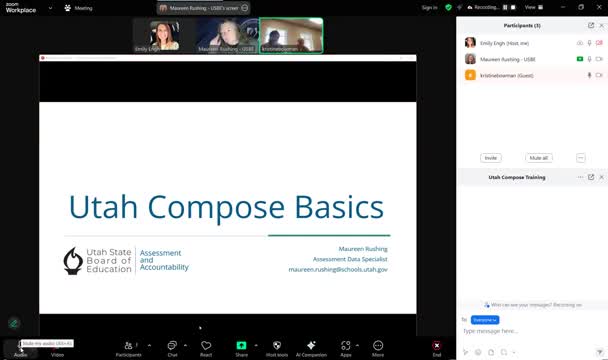Open Utah Compose Training chat options ellipsis

point(580,177)
